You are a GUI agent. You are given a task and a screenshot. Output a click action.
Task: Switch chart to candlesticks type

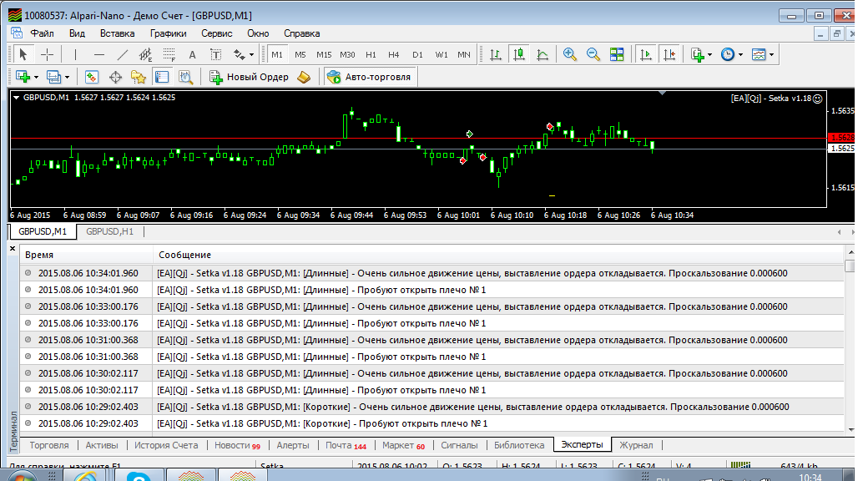click(518, 54)
